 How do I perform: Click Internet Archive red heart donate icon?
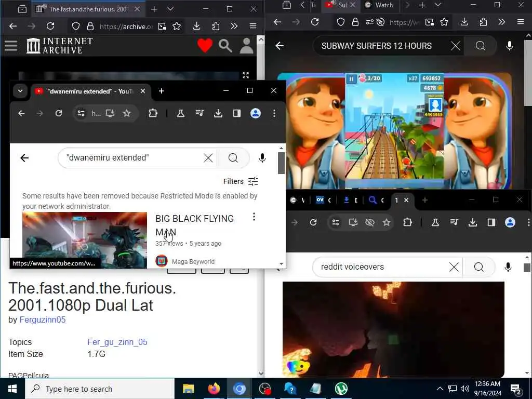tap(205, 46)
